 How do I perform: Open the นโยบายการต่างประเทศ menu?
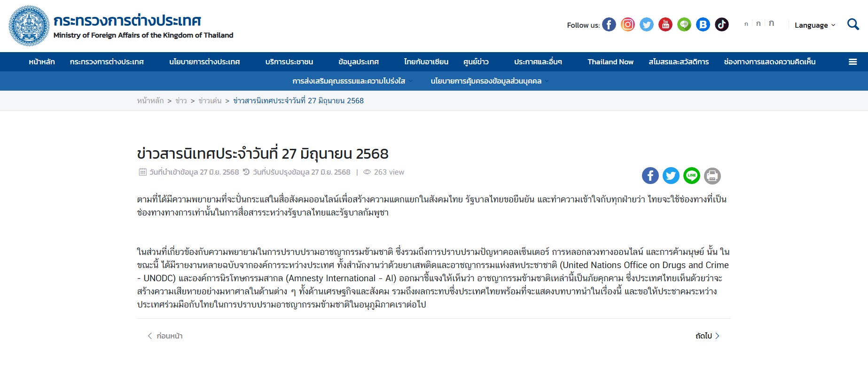[x=204, y=62]
